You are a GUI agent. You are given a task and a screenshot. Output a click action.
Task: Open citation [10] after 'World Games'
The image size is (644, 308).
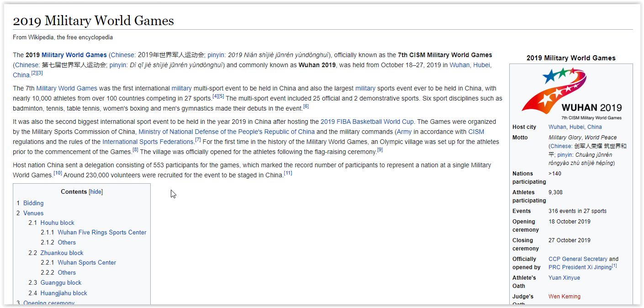coord(58,173)
